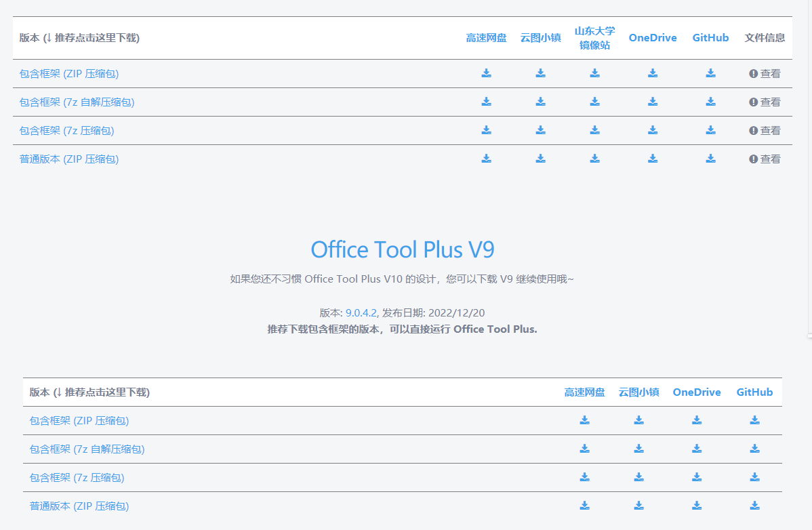Download V10 7z 自解压缩包 from OneDrive
Screen dimensions: 812x530
653,102
